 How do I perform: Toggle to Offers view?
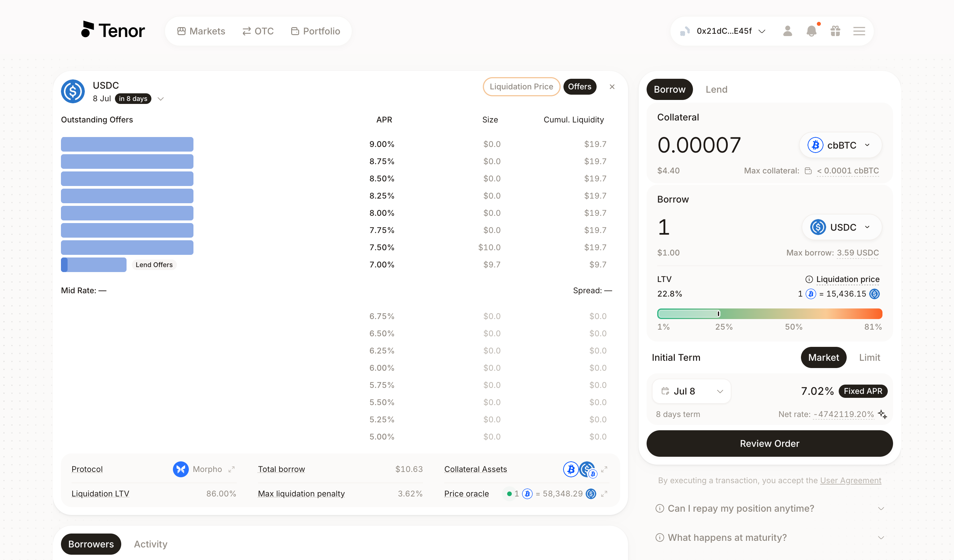coord(580,87)
